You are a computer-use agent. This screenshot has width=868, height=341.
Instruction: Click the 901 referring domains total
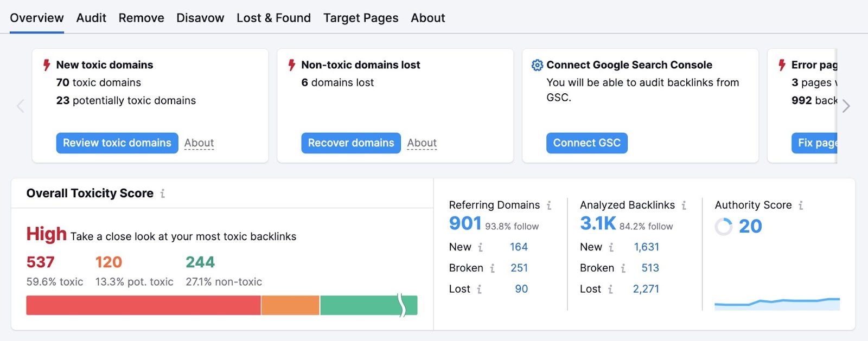(465, 223)
